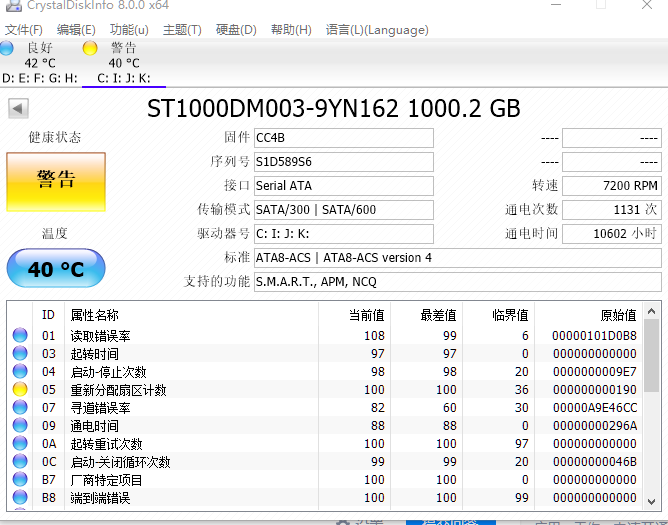
Task: Open the 硬盘(D) menu
Action: 236,30
